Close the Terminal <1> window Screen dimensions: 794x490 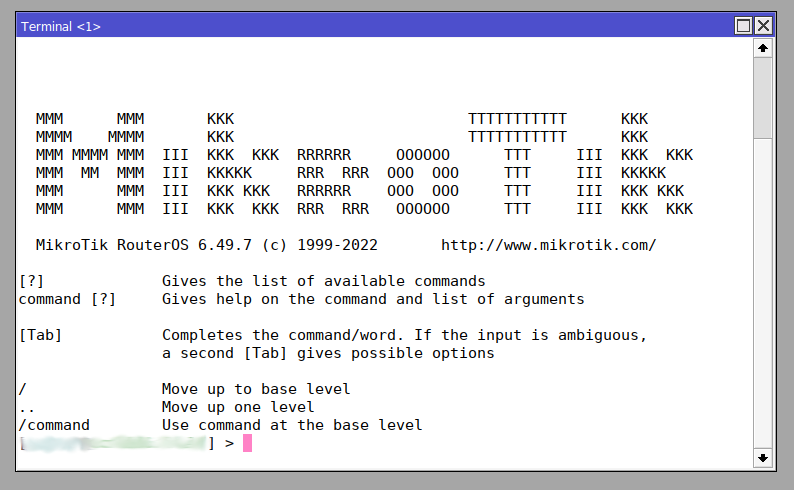click(x=763, y=26)
